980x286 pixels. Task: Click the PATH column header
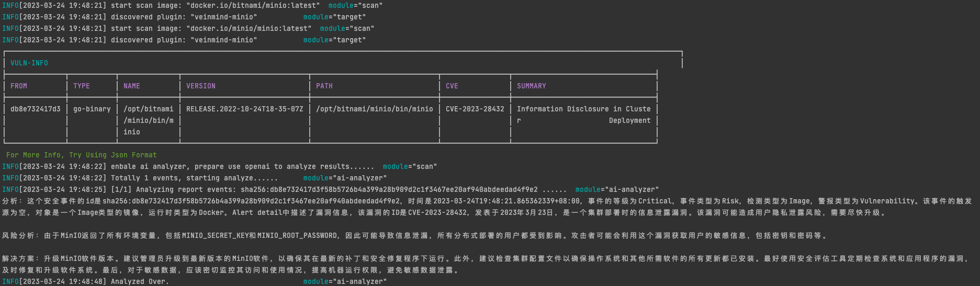(x=324, y=86)
